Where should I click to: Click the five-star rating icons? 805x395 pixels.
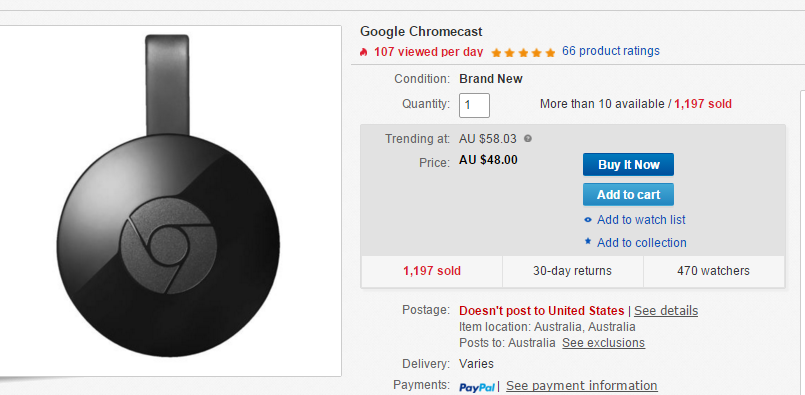(x=523, y=52)
